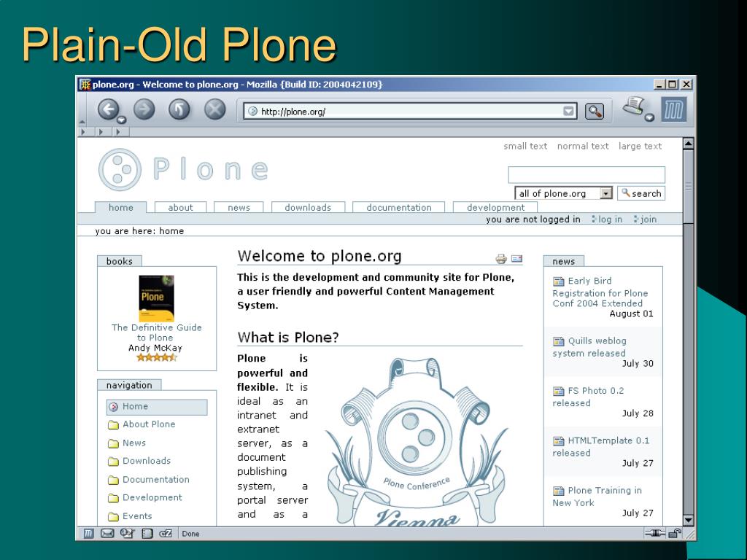Open the Composer icon in the status bar
Viewport: 747px width, 560px height.
(x=127, y=533)
